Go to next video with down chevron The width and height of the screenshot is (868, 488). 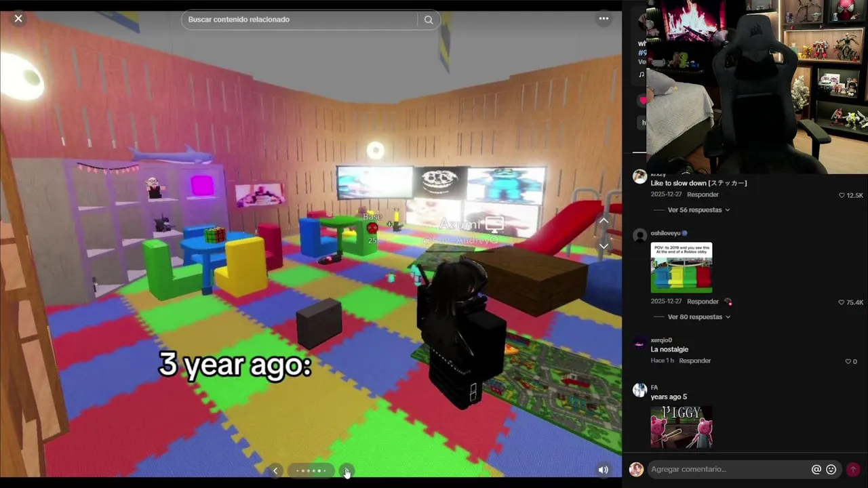pyautogui.click(x=604, y=246)
